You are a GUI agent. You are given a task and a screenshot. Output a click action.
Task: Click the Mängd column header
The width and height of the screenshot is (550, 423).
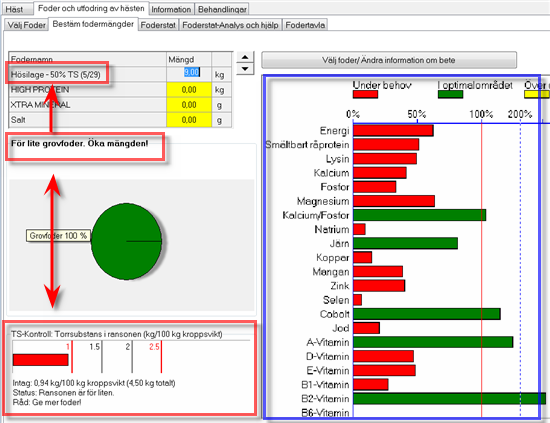pos(189,59)
